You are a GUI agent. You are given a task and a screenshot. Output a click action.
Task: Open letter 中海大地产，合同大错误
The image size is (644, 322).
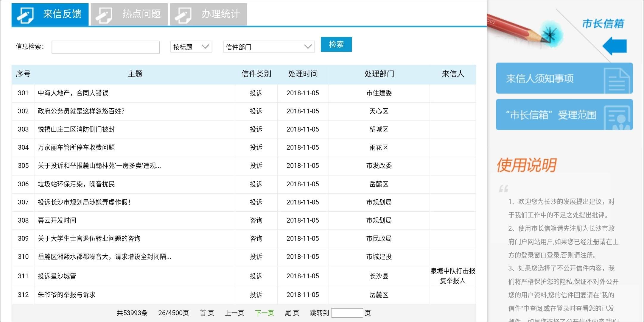point(73,93)
